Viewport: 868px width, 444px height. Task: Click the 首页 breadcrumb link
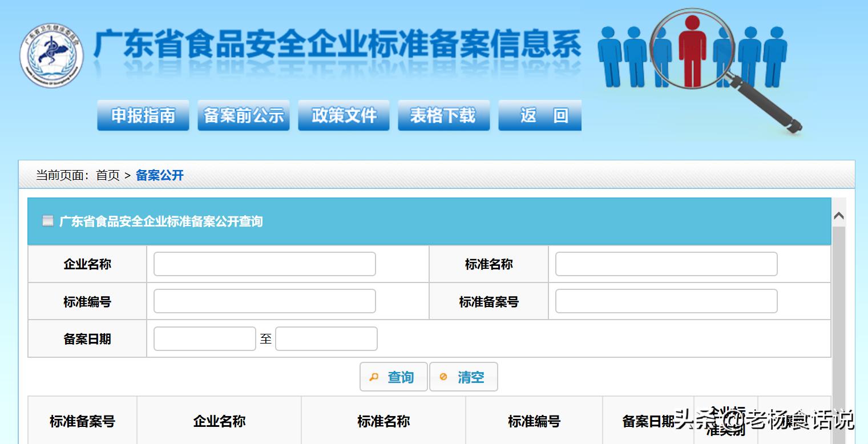pos(108,175)
